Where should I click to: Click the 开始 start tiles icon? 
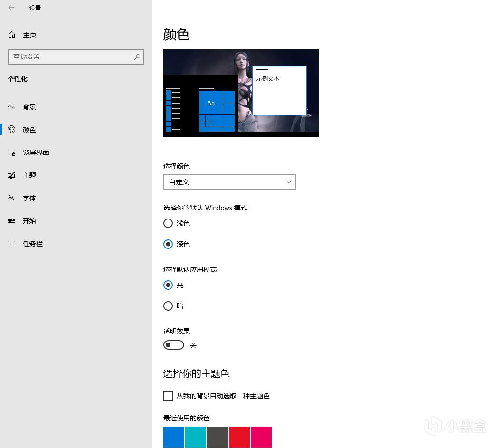click(x=11, y=220)
